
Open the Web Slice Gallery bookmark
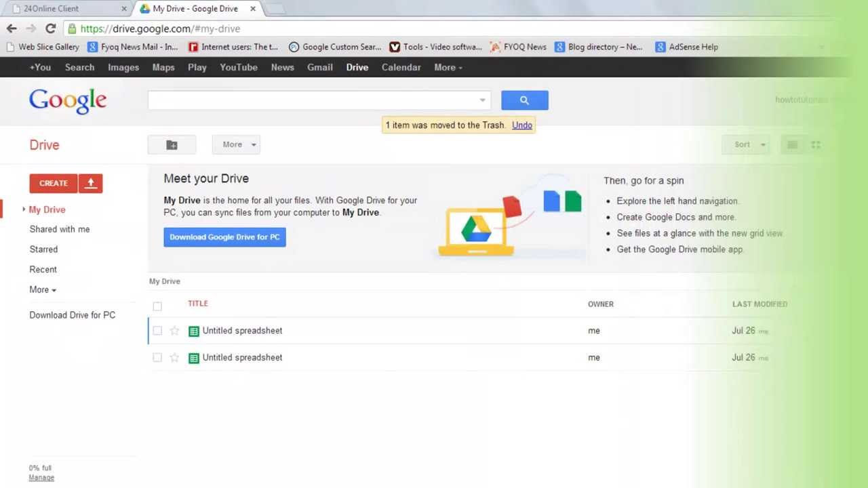[43, 47]
